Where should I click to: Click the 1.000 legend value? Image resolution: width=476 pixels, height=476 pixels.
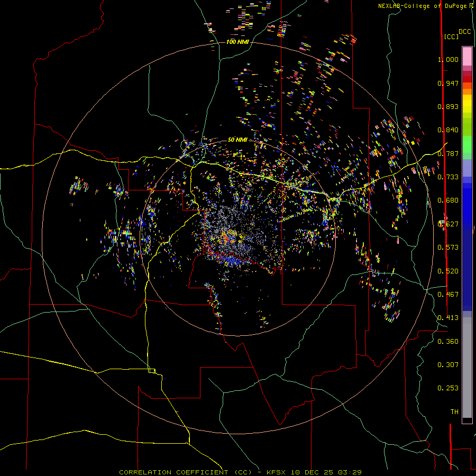[x=448, y=59]
